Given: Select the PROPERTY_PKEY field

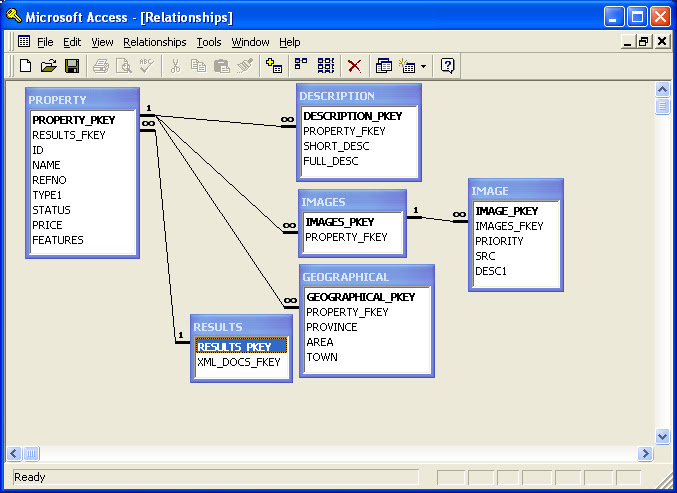Looking at the screenshot, I should point(74,120).
